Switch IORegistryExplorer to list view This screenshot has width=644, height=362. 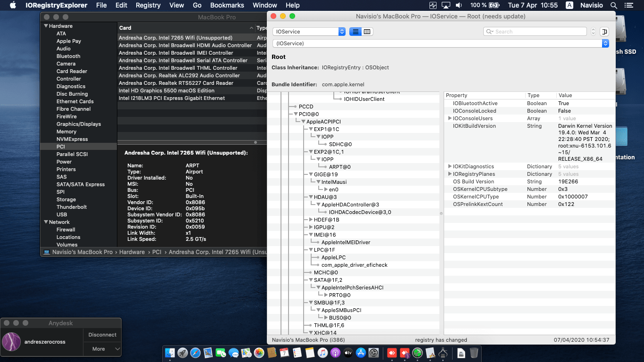click(355, 32)
